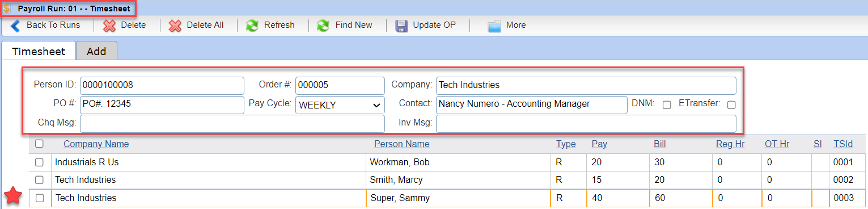Toggle the DNM checkbox

pos(667,104)
